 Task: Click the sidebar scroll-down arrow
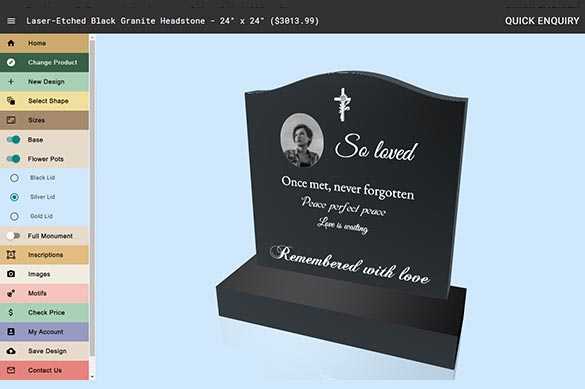pos(92,377)
